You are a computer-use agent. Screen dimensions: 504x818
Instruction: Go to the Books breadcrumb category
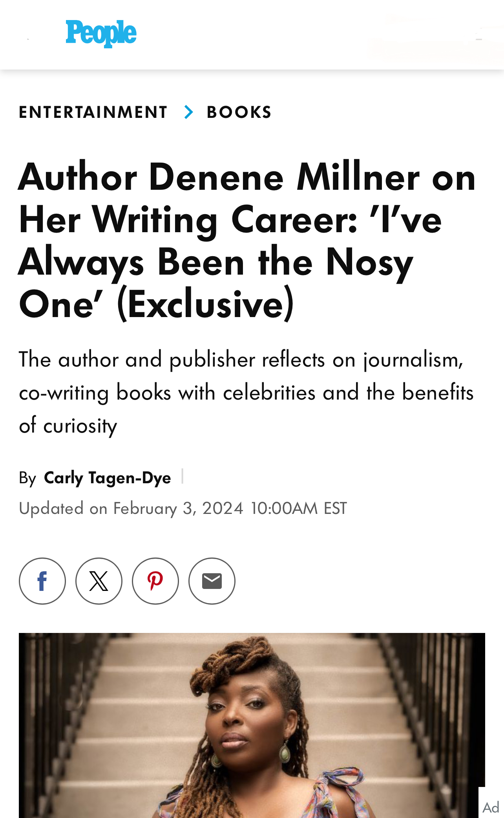point(239,112)
